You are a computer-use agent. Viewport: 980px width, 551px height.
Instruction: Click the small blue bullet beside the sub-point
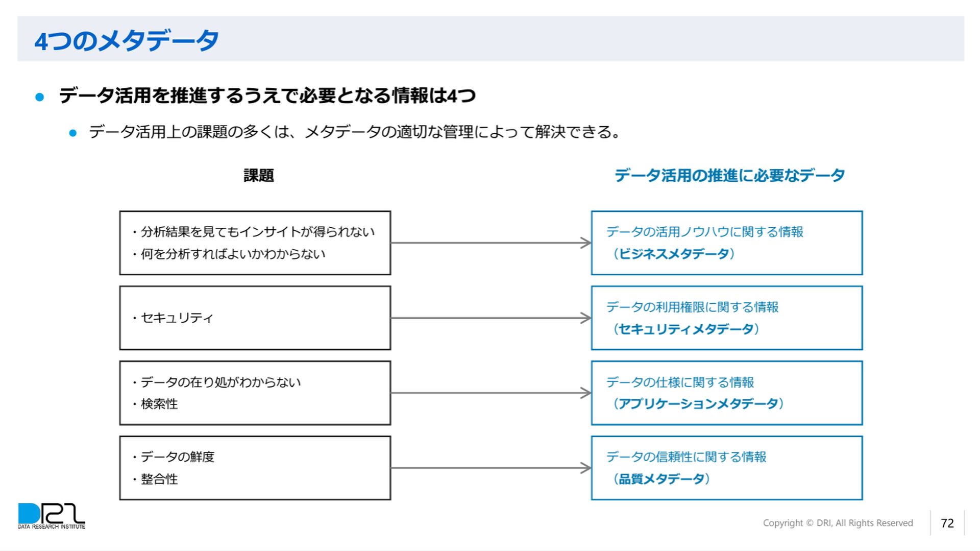(73, 133)
